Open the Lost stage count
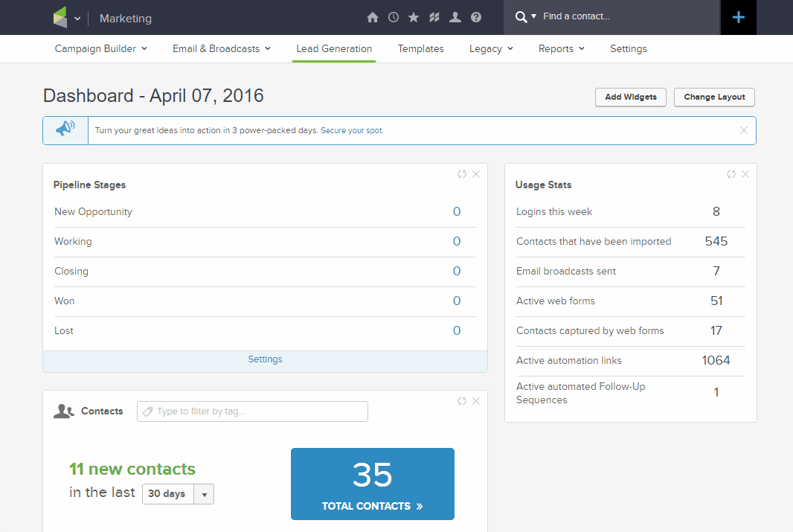Screen dimensions: 793x532 (x=457, y=330)
